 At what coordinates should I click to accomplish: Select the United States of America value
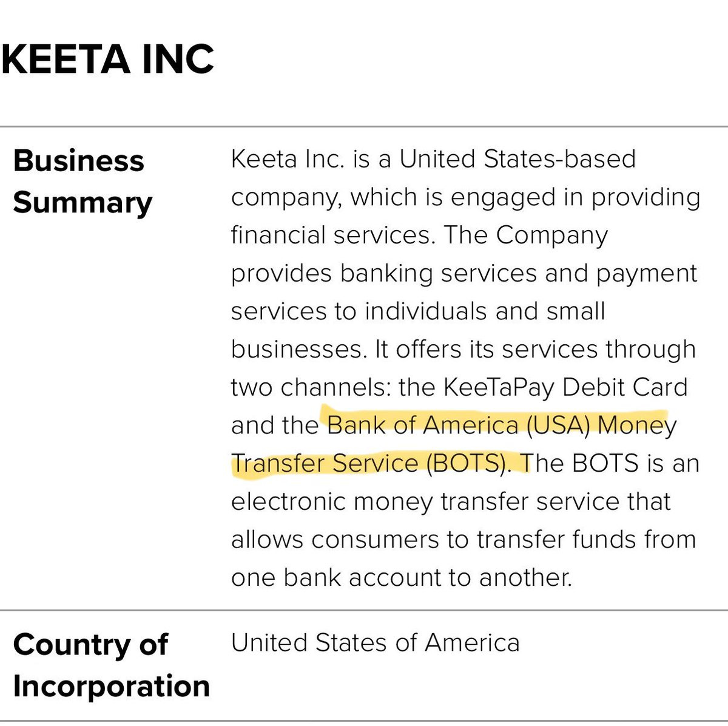click(375, 643)
